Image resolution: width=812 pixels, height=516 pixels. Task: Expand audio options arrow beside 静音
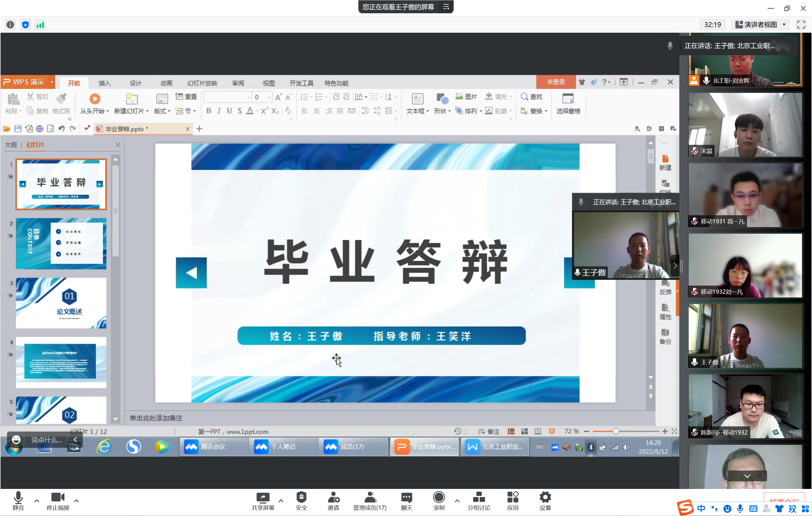pyautogui.click(x=37, y=501)
